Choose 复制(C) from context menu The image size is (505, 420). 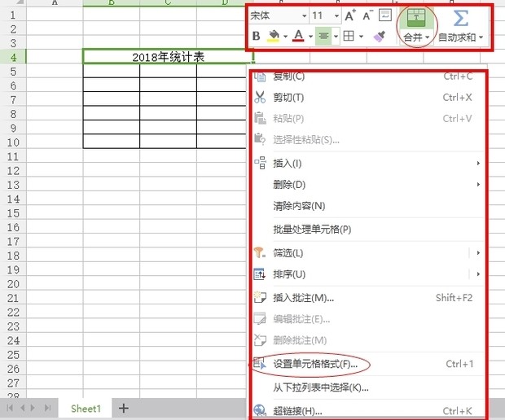point(368,77)
